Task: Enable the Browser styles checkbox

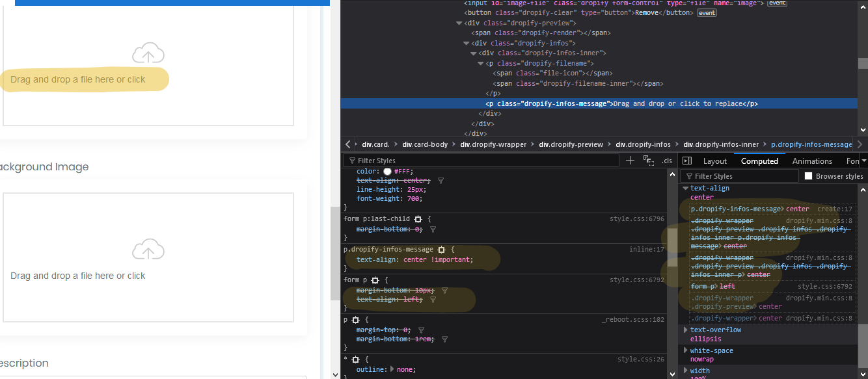Action: [809, 176]
